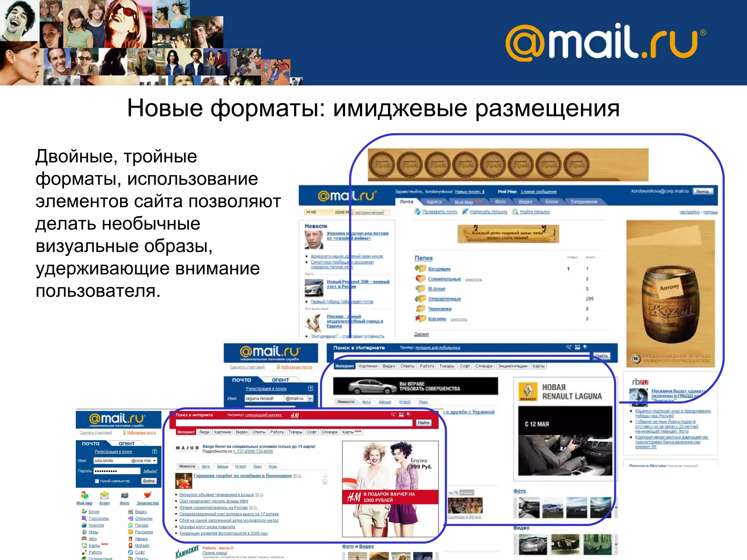Screen dimensions: 747x560
Task: Click the RUS keyboard icon in red search bar
Action: [x=401, y=415]
